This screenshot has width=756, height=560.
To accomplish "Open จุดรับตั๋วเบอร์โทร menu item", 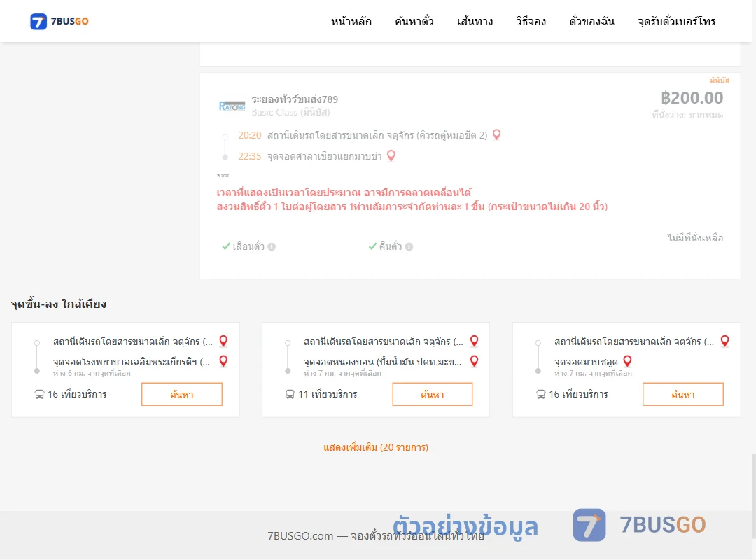I will coord(676,21).
